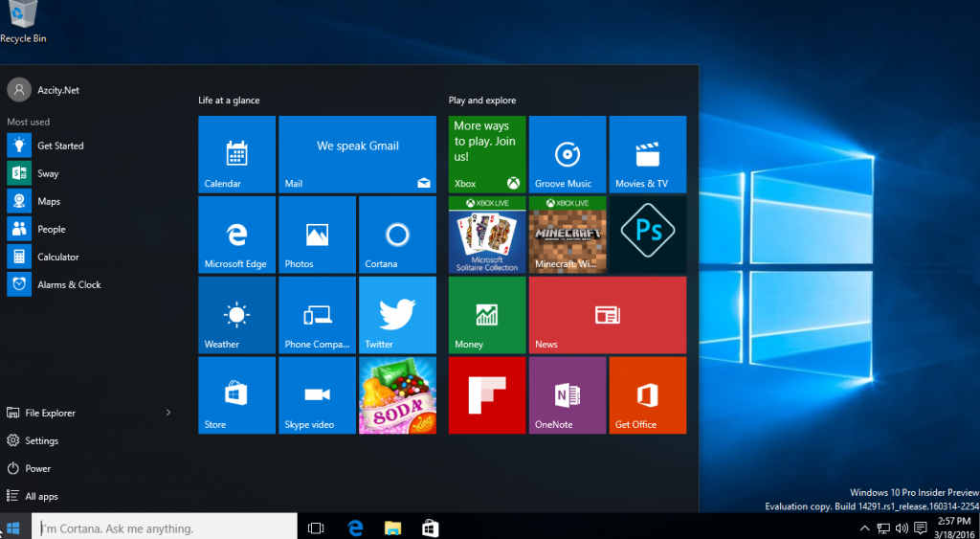Screen dimensions: 980x539
Task: Open volume control tray icon
Action: coord(902,528)
